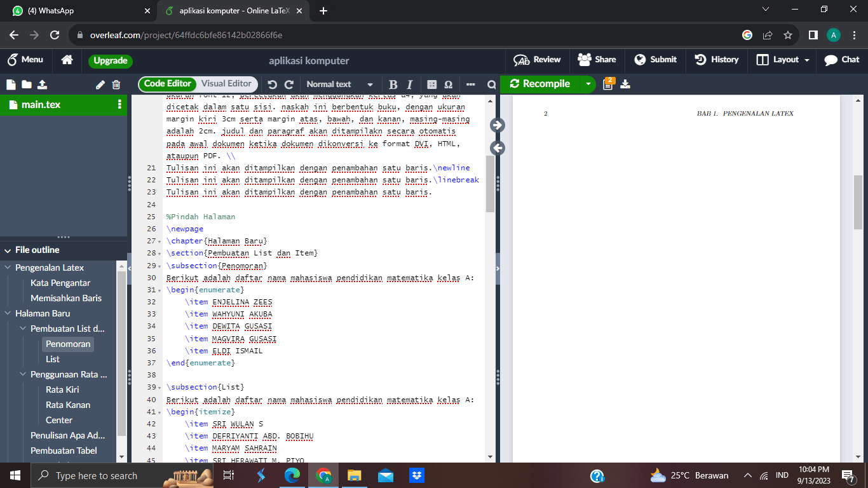Sync code location to PDF arrow
Image resolution: width=868 pixels, height=488 pixels.
tap(498, 125)
